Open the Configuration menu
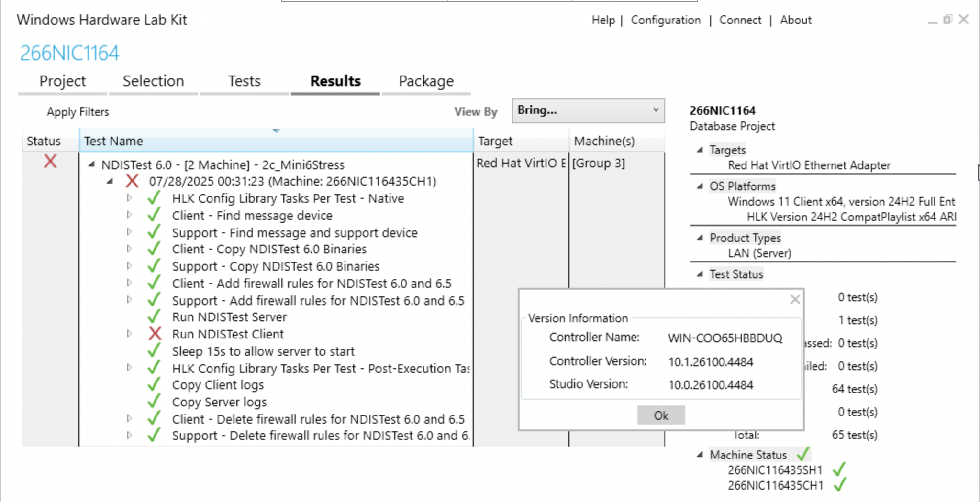Image resolution: width=980 pixels, height=502 pixels. tap(665, 20)
